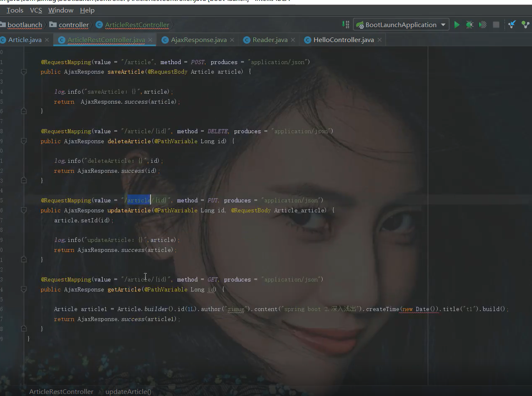Click the Update Project VCS icon
Image resolution: width=532 pixels, height=396 pixels.
point(512,25)
